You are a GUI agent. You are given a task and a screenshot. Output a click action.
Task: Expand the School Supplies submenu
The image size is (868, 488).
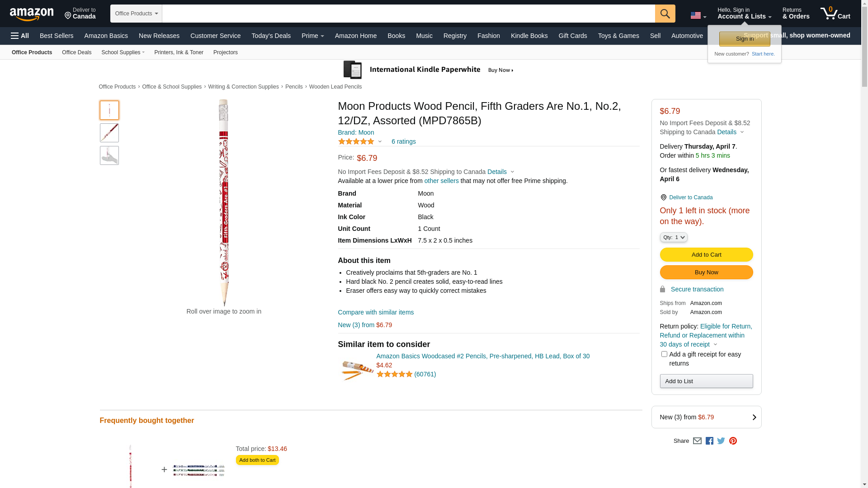[x=123, y=52]
